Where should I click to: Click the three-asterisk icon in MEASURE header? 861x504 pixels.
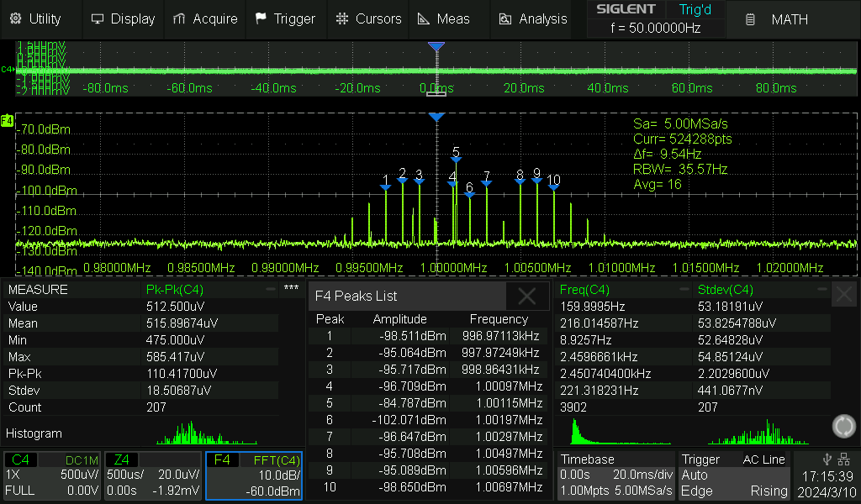tap(291, 289)
